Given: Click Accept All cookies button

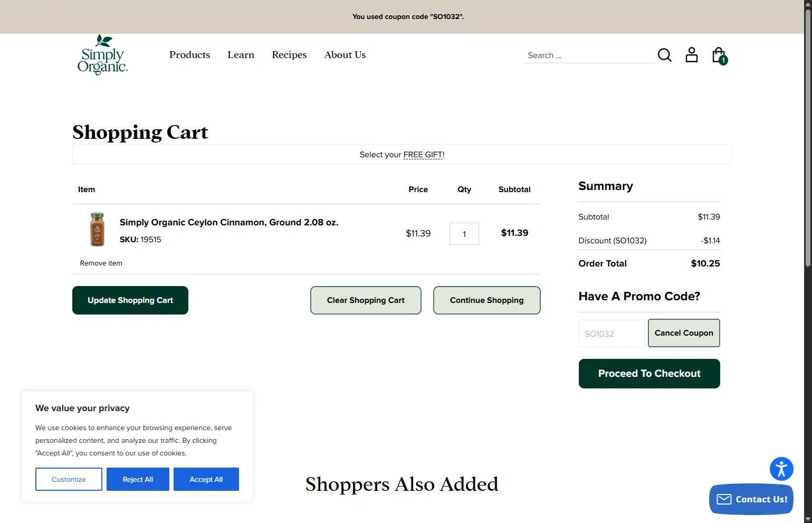Looking at the screenshot, I should [206, 479].
